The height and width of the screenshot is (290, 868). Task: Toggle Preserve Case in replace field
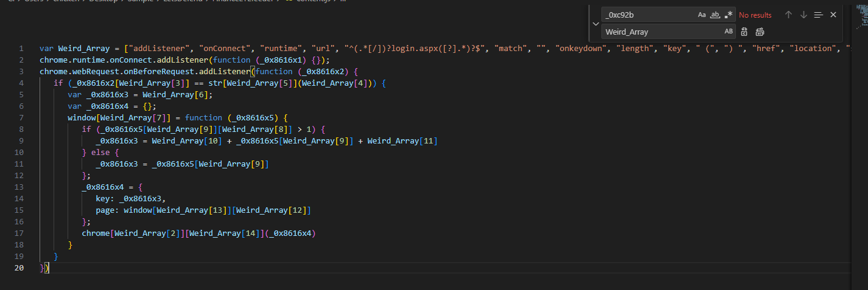(x=729, y=32)
